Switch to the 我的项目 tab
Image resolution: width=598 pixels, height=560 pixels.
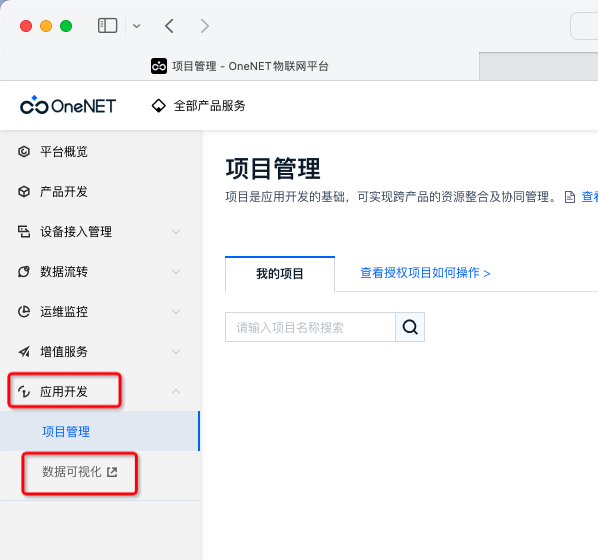click(280, 274)
